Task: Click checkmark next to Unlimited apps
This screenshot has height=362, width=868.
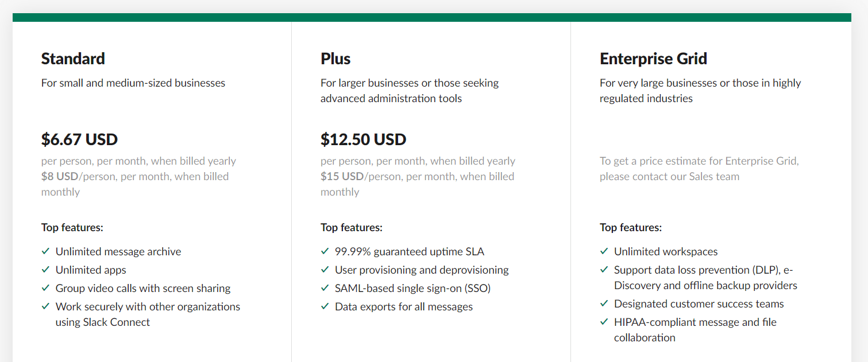Action: point(45,270)
